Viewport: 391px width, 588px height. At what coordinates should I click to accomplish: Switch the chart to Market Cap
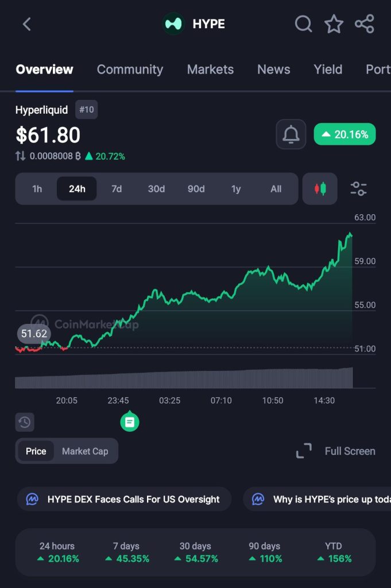pyautogui.click(x=85, y=451)
